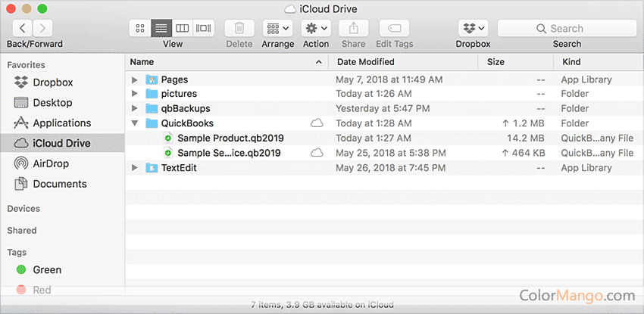
Task: Click the cloud status icon beside QuickBooks
Action: (316, 123)
